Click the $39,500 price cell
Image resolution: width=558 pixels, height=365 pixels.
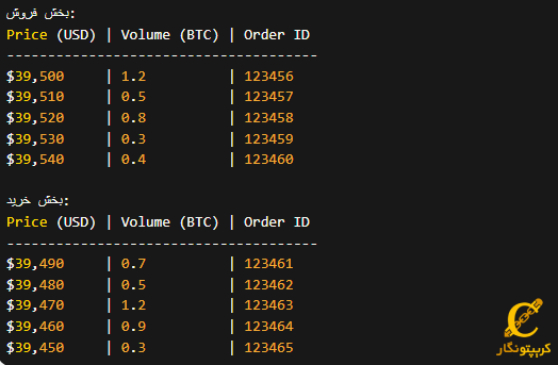[35, 76]
